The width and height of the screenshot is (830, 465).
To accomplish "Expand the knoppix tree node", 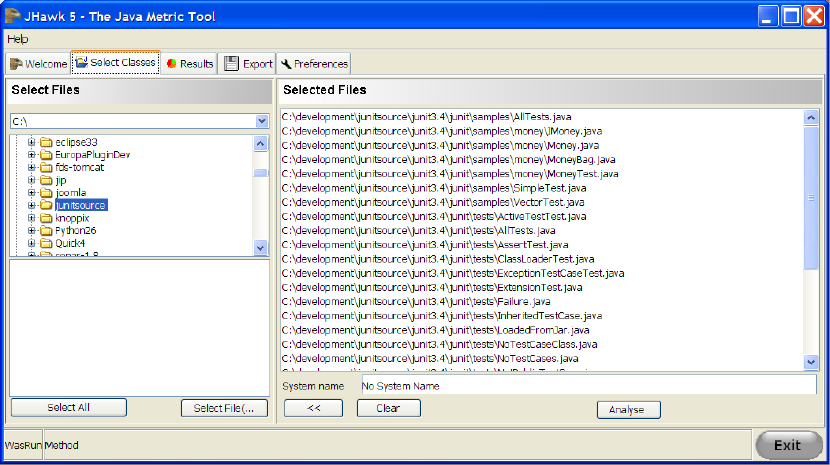I will coord(31,218).
